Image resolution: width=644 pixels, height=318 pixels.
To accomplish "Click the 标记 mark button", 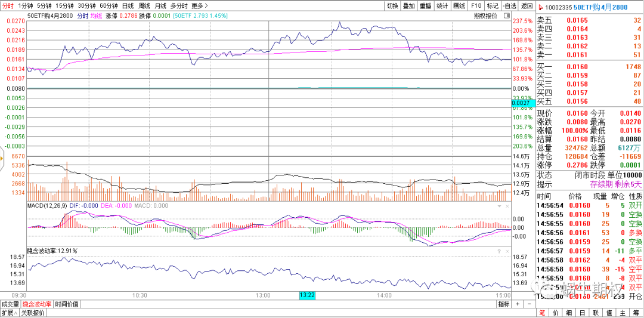I will pyautogui.click(x=493, y=6).
